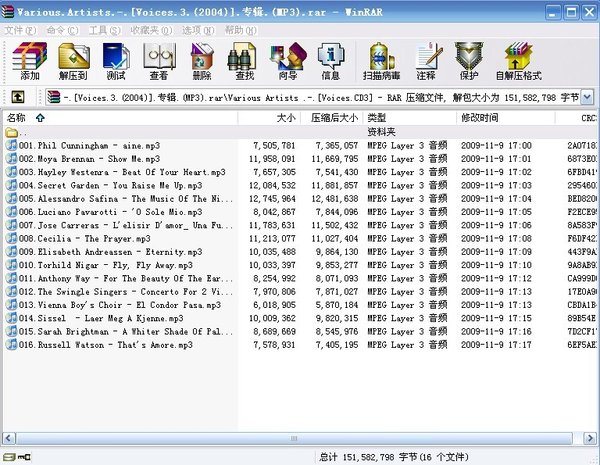Select the parent folder '..' row

(x=300, y=132)
